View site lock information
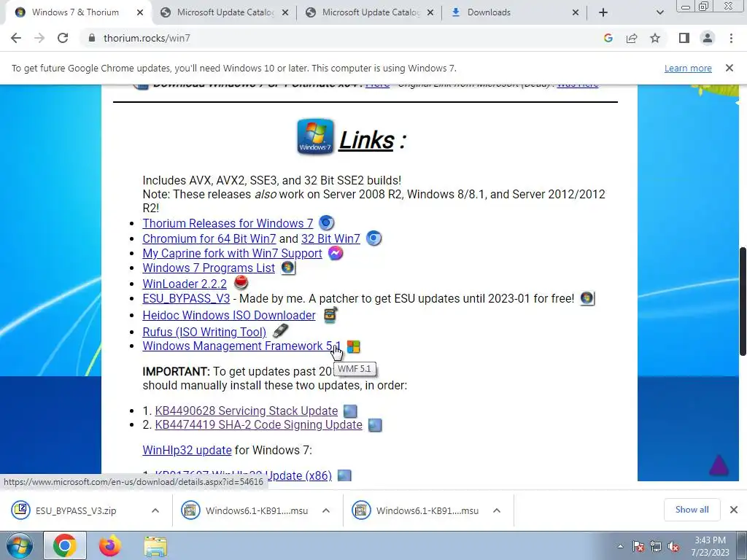 click(x=92, y=38)
